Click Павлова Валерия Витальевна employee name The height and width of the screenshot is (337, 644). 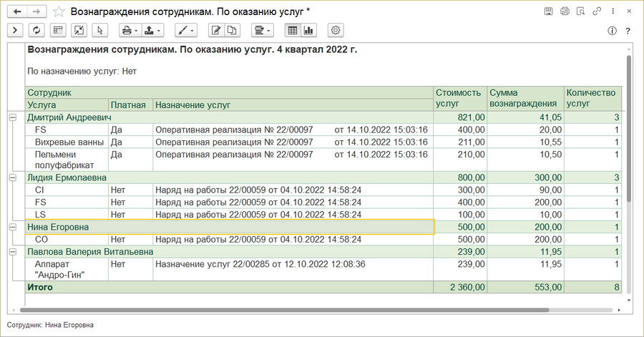click(90, 252)
